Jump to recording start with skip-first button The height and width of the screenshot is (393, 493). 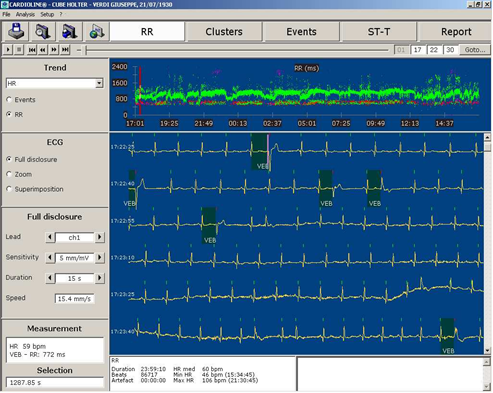tap(32, 50)
